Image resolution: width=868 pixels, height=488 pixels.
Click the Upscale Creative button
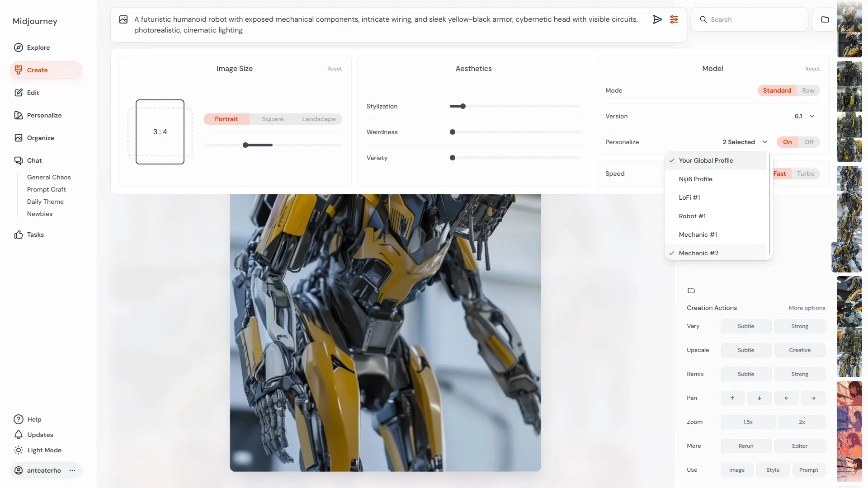799,350
